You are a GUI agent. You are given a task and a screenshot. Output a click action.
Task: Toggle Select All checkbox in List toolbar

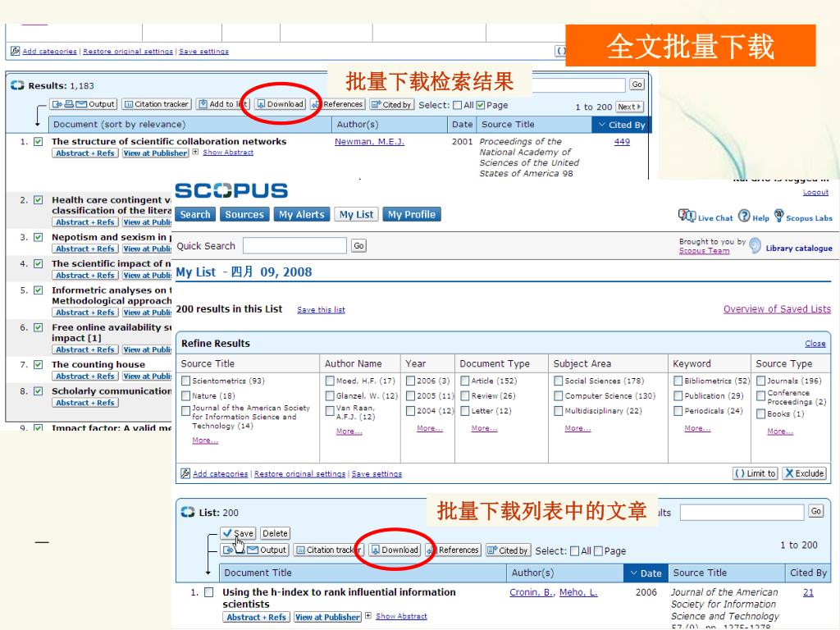[575, 550]
